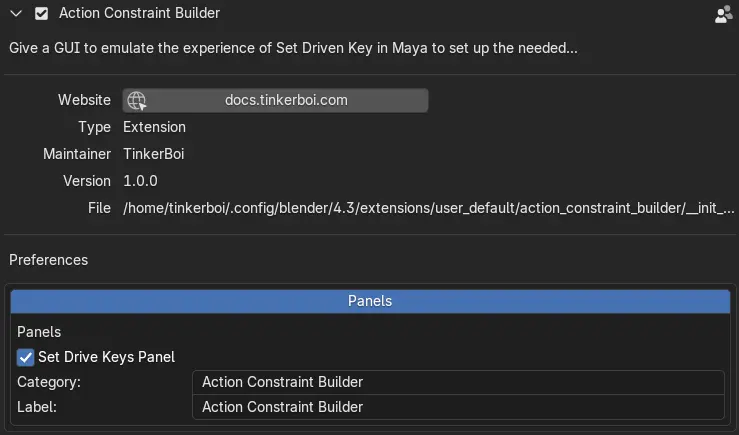Screen dimensions: 739x435
Task: Click the Action Constraint Builder add-on title
Action: pyautogui.click(x=139, y=14)
